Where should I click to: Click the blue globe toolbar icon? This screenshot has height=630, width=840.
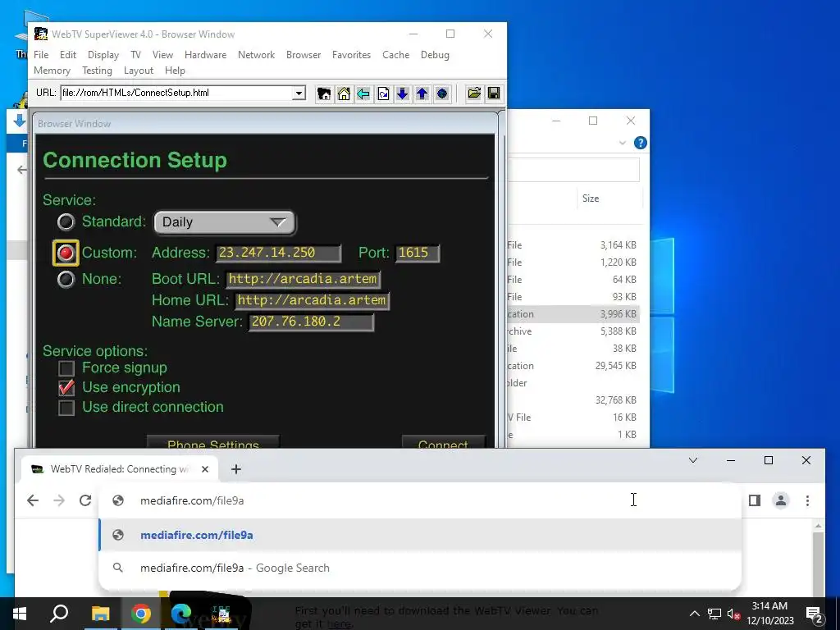tap(442, 94)
